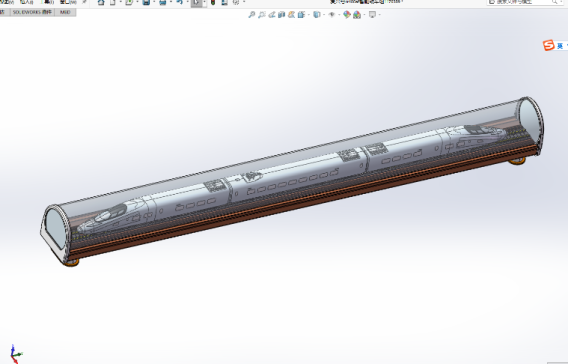Click the File Properties icon
568x364 pixels.
point(225,2)
